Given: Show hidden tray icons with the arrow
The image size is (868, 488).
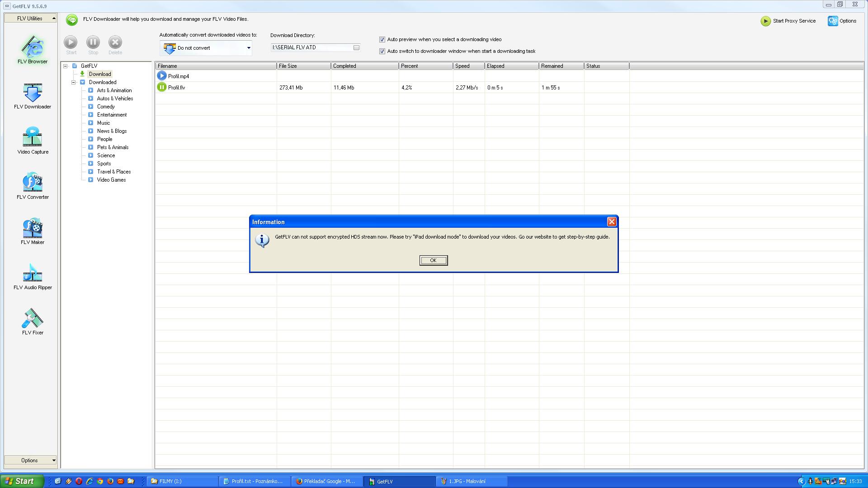Looking at the screenshot, I should pyautogui.click(x=801, y=481).
